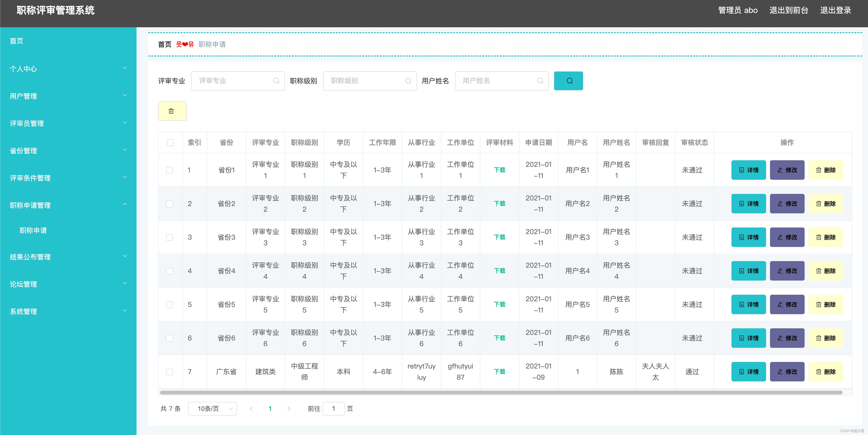
Task: Click the yellow batch delete trash button
Action: [x=172, y=111]
